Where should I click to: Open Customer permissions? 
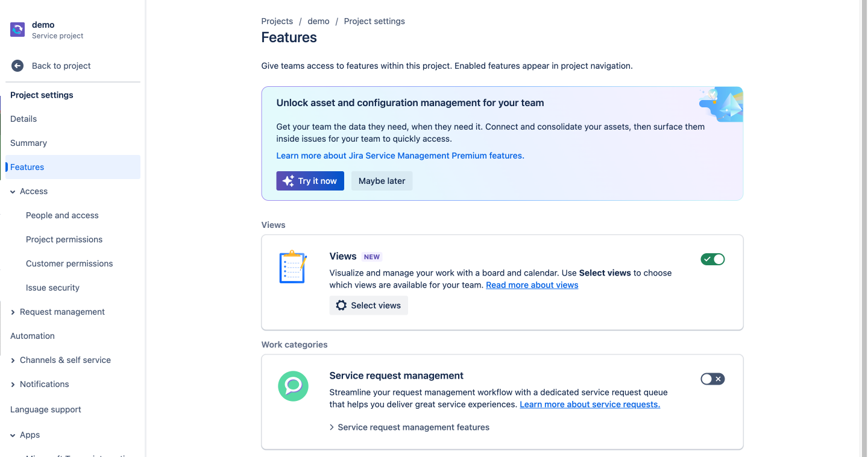(x=73, y=263)
